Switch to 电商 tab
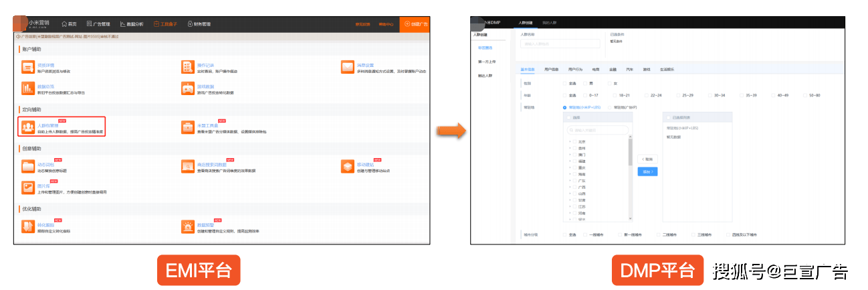The height and width of the screenshot is (290, 868). (x=596, y=69)
